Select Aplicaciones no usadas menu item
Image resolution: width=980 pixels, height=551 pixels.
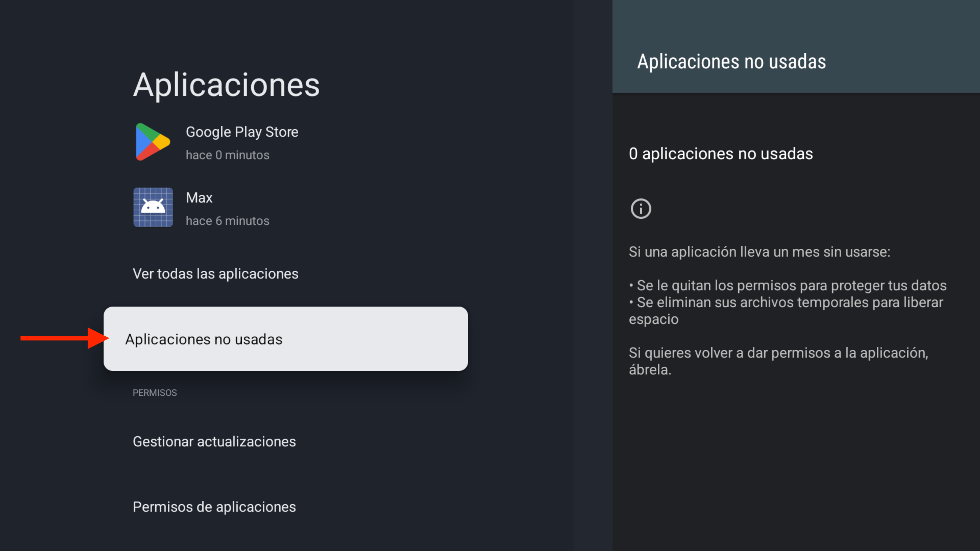286,339
